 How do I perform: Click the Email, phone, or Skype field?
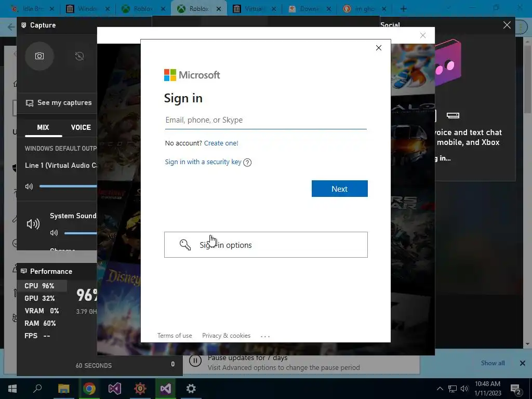click(x=265, y=120)
